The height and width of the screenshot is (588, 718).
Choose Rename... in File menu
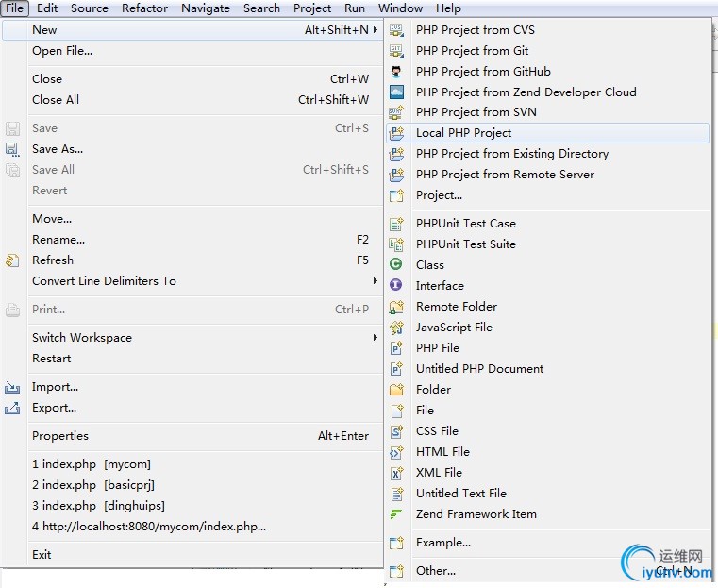[x=192, y=240]
